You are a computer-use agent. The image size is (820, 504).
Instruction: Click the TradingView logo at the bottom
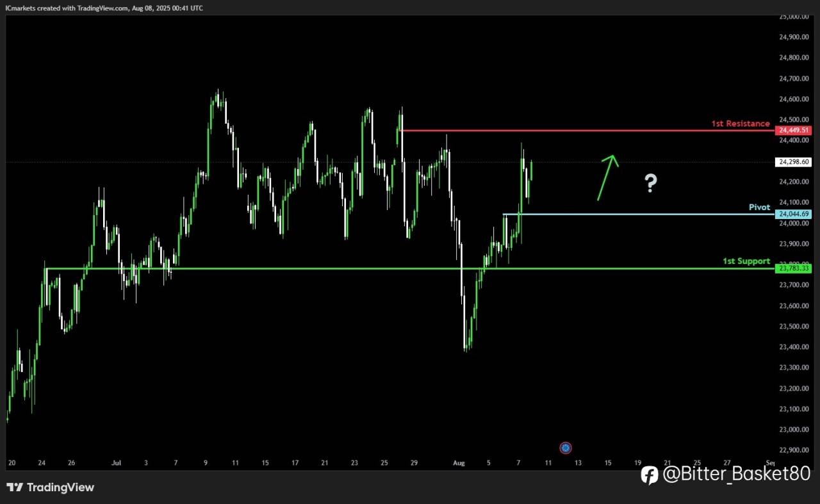(51, 487)
